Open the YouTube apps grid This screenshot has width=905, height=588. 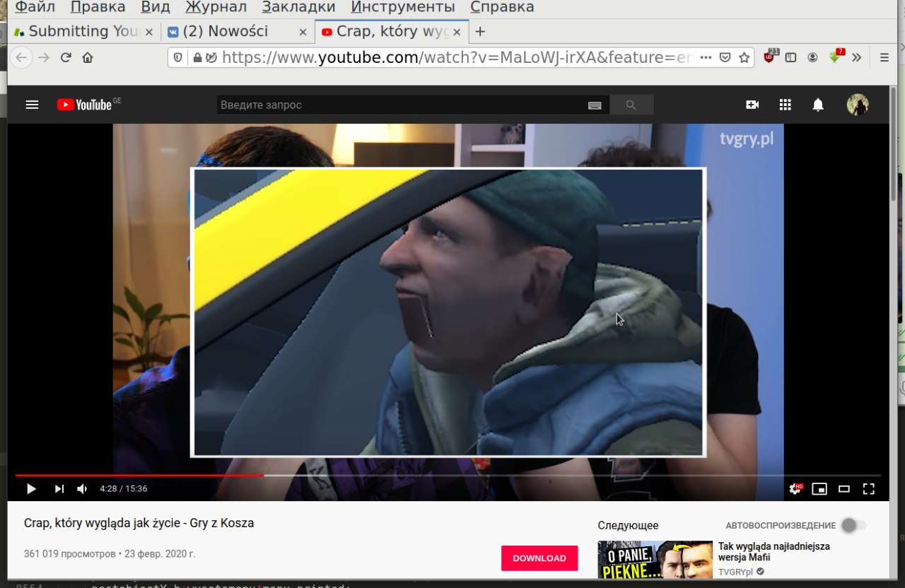click(785, 105)
